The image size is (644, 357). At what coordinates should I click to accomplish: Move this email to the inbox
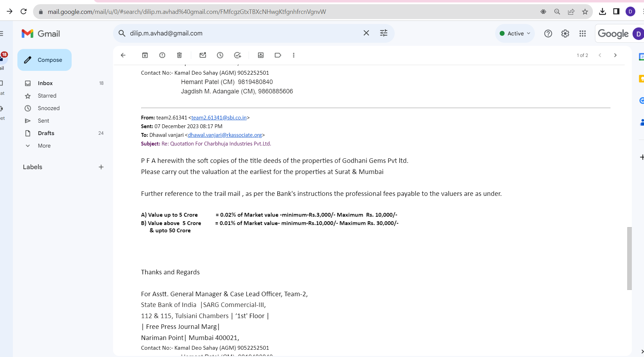point(261,55)
